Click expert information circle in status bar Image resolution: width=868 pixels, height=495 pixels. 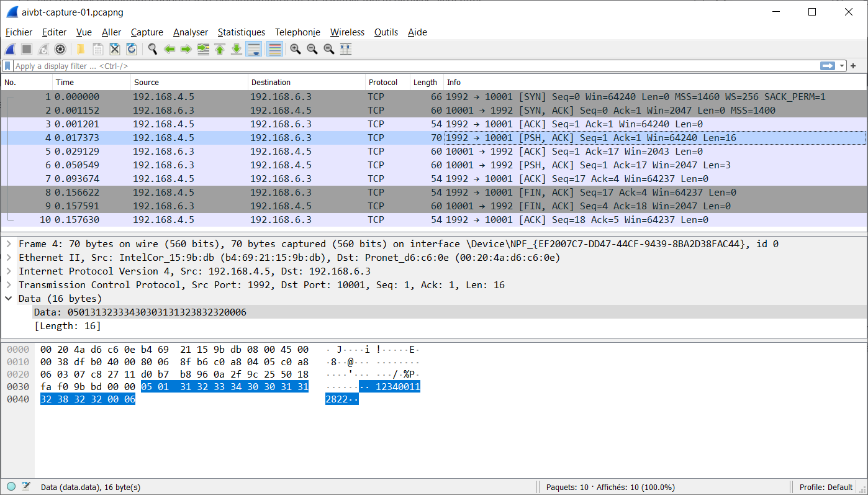11,487
